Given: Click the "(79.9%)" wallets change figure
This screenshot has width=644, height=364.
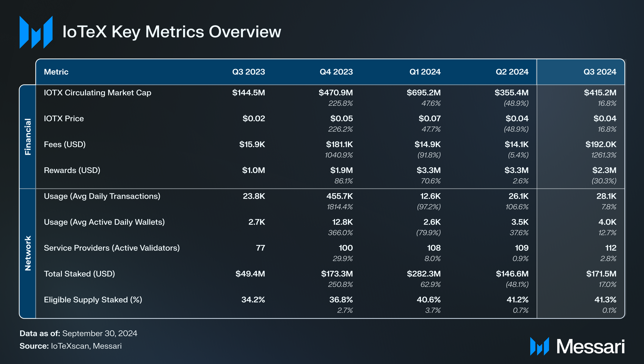Looking at the screenshot, I should [428, 233].
